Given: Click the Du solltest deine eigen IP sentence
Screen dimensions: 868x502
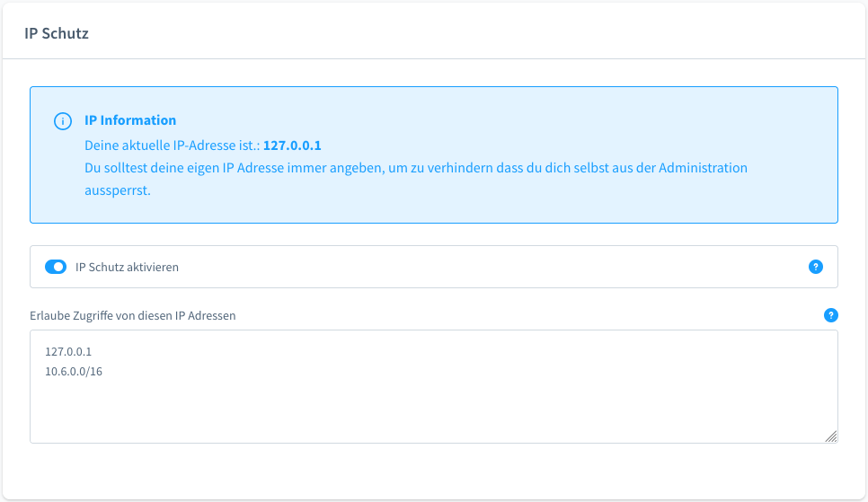Looking at the screenshot, I should tap(416, 178).
